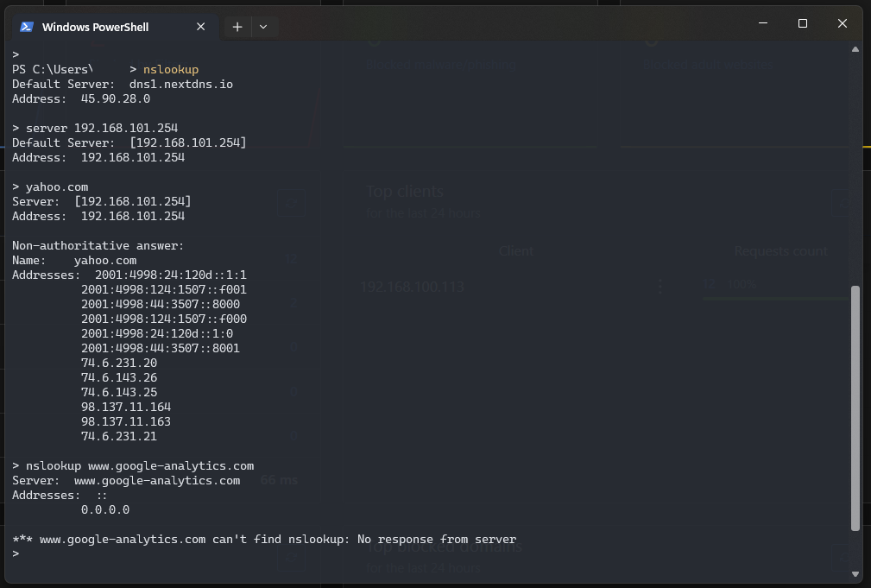Image resolution: width=871 pixels, height=588 pixels.
Task: Click IPv6 address 2001:4998:24:120d::1:1
Action: pos(171,275)
